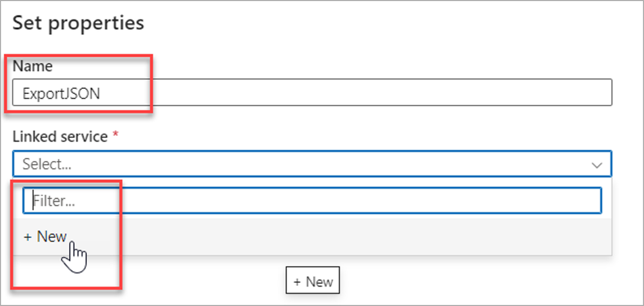Focus the Filter search box
The width and height of the screenshot is (644, 306).
tap(311, 200)
